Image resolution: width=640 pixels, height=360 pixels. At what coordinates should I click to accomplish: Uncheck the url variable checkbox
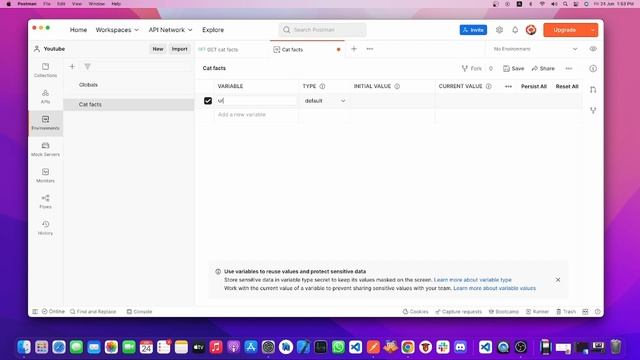tap(208, 101)
